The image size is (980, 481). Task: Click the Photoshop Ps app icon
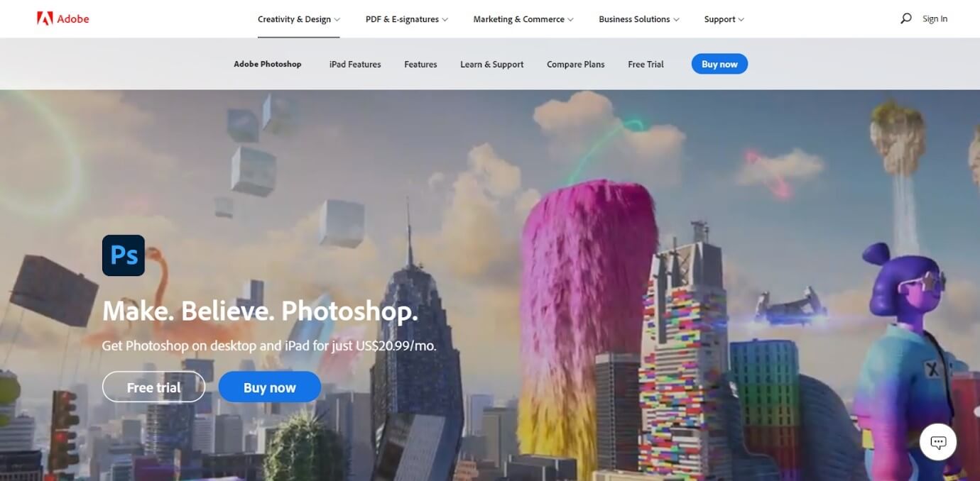point(124,255)
